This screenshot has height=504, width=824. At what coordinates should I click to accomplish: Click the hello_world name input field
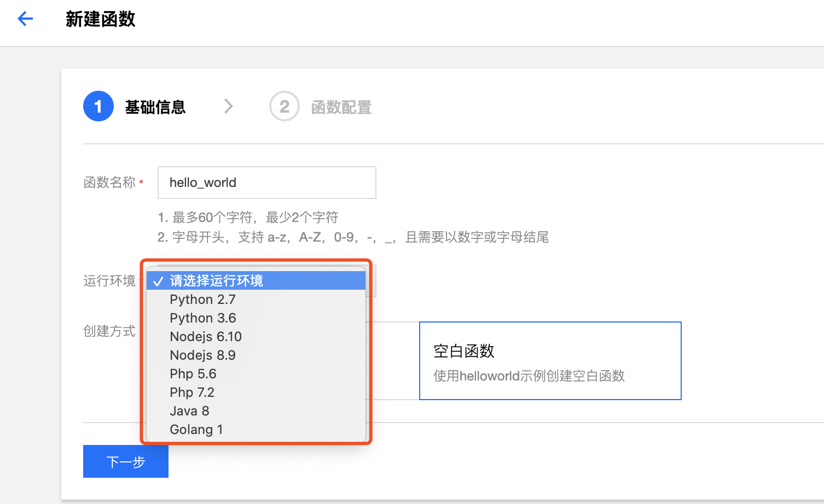[266, 182]
